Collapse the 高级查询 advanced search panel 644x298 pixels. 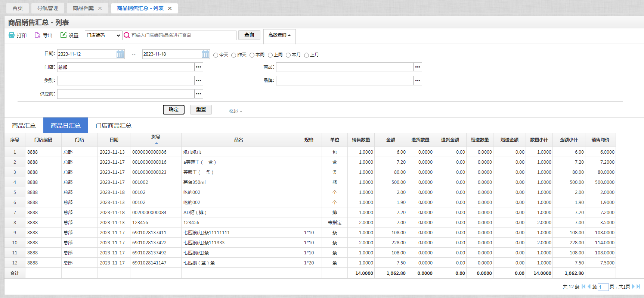pos(279,35)
